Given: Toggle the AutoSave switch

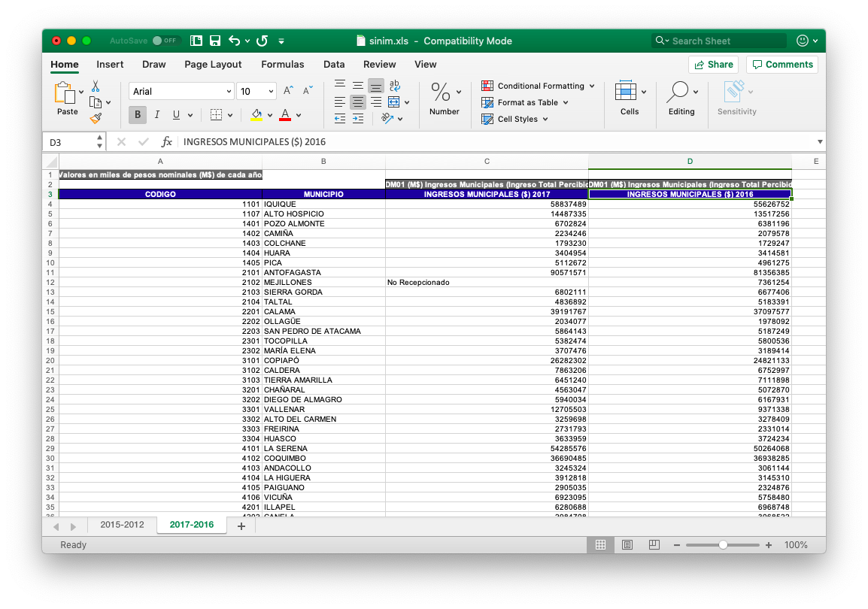Looking at the screenshot, I should (164, 41).
